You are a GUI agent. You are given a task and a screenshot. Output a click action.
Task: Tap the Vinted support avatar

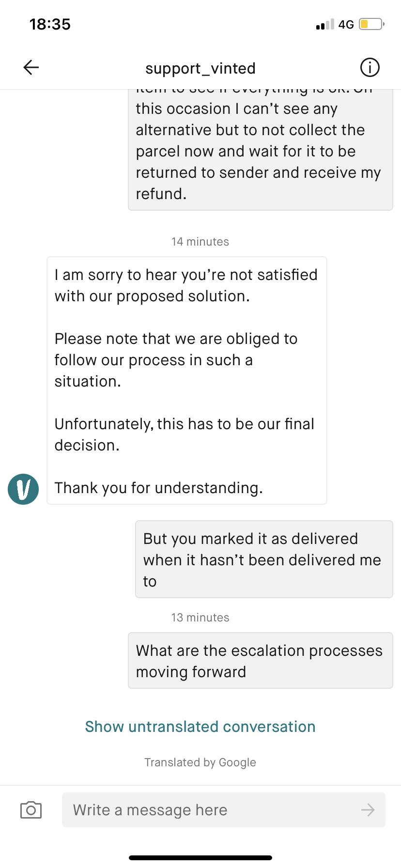pyautogui.click(x=23, y=489)
